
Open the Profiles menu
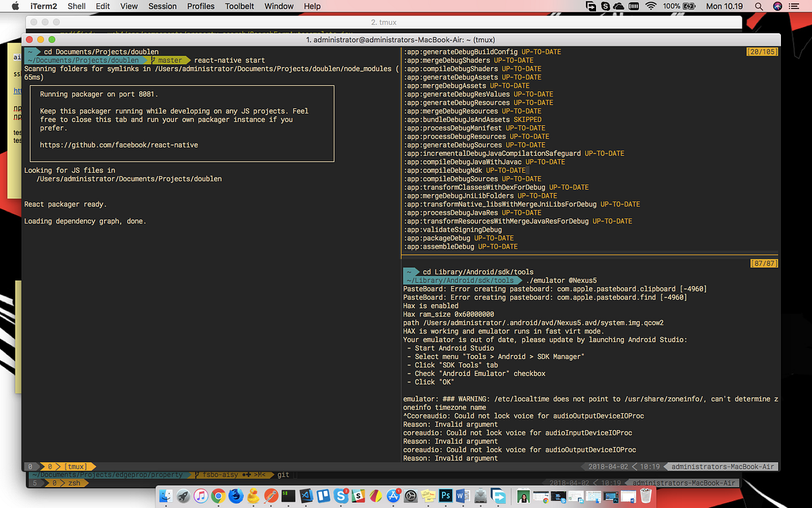click(200, 6)
